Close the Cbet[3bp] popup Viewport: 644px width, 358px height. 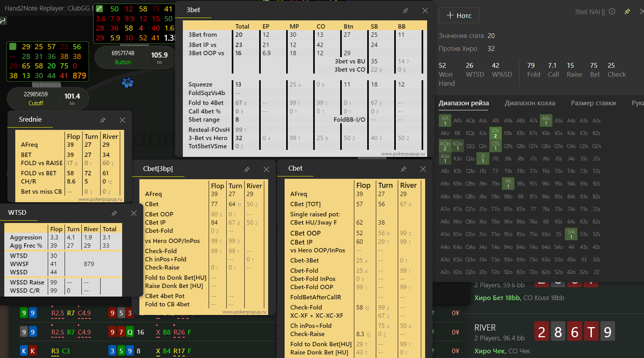pyautogui.click(x=266, y=169)
